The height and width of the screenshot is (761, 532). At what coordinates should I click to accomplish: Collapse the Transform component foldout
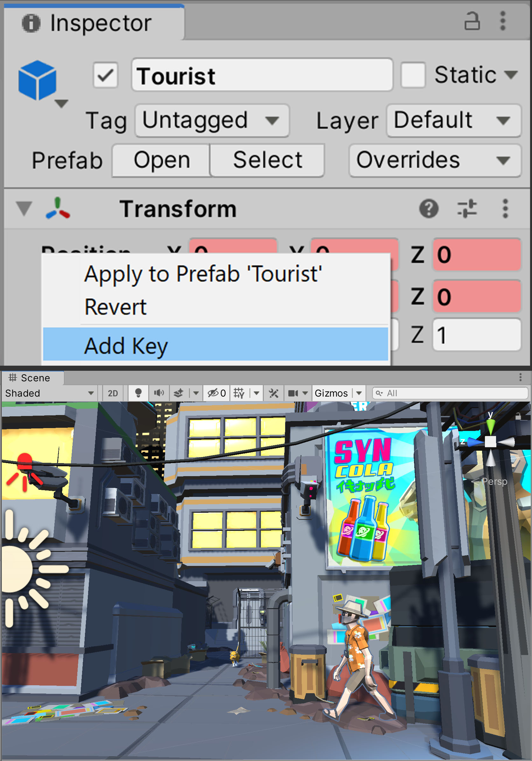click(x=24, y=209)
